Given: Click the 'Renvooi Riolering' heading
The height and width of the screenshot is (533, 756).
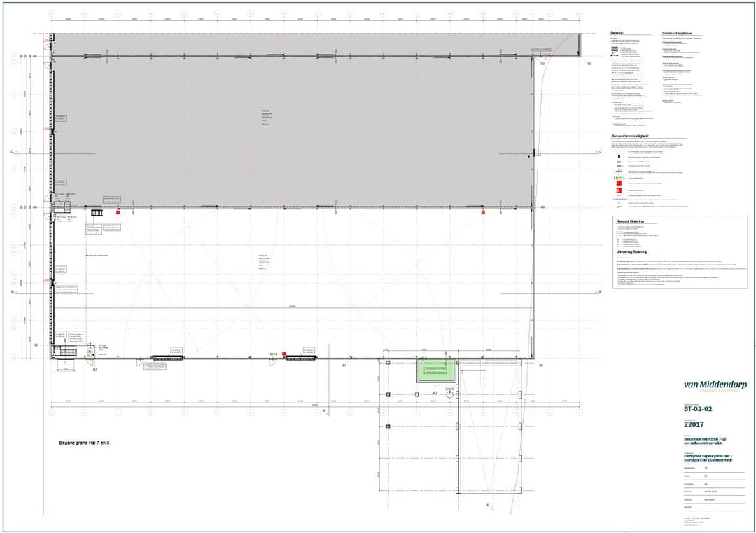Looking at the screenshot, I should (x=630, y=221).
